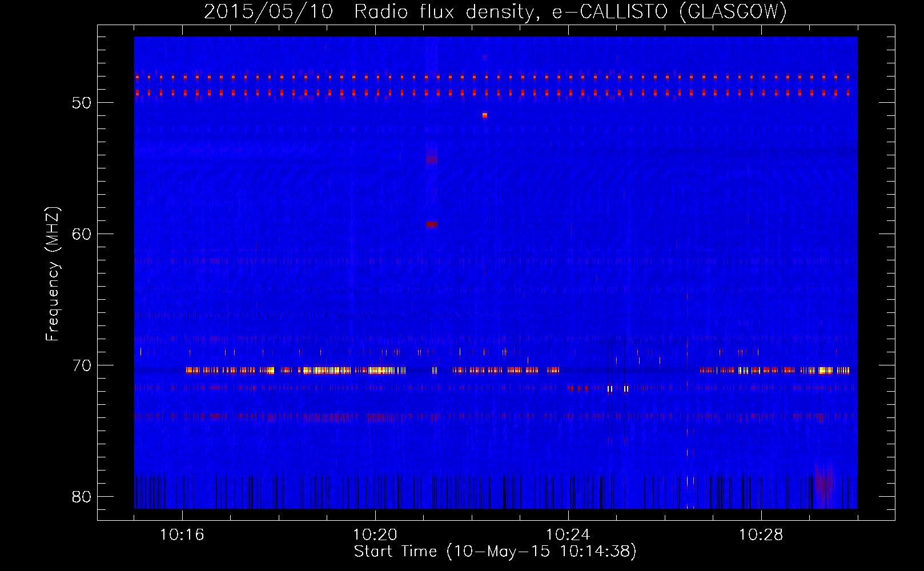Click the 10:28 time tick label
Image resolution: width=924 pixels, height=571 pixels.
click(761, 535)
